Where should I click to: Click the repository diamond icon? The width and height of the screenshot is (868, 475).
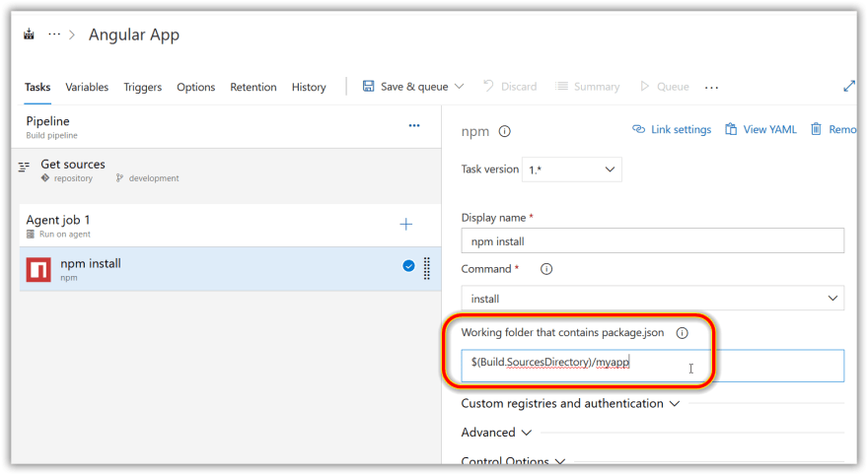click(45, 178)
